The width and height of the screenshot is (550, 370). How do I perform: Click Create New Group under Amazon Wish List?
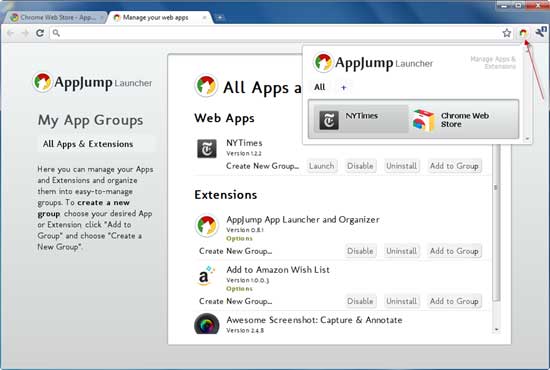click(235, 301)
